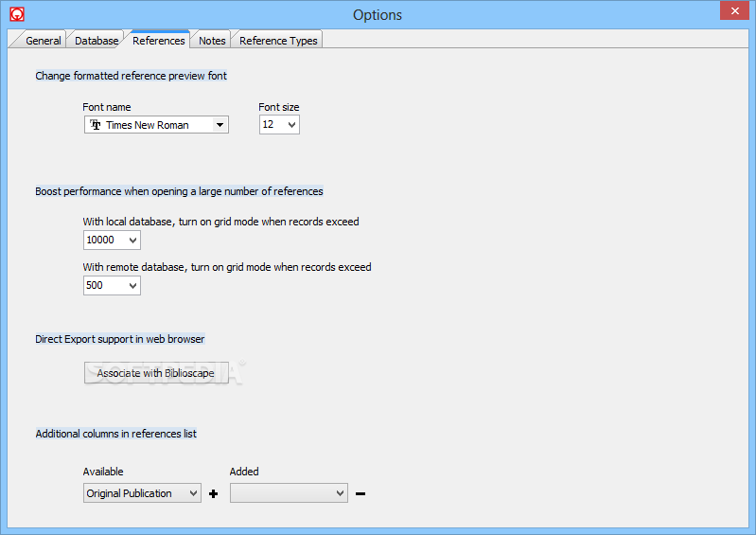This screenshot has width=756, height=535.
Task: Open the Added columns dropdown
Action: [x=340, y=493]
